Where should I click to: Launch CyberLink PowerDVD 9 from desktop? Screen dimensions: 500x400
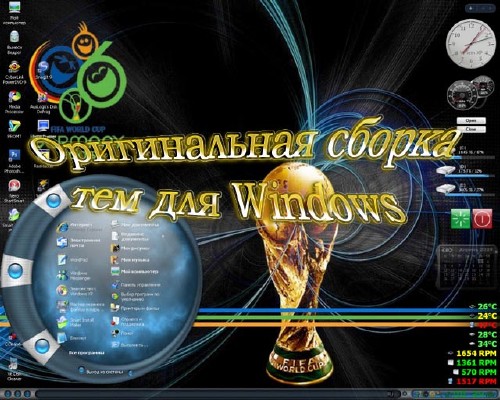pos(14,72)
